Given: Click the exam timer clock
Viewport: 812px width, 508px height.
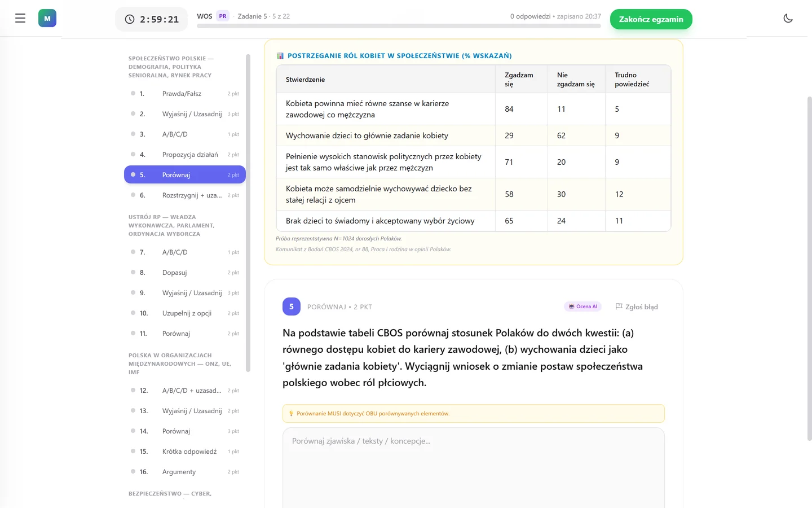Looking at the screenshot, I should [x=152, y=19].
